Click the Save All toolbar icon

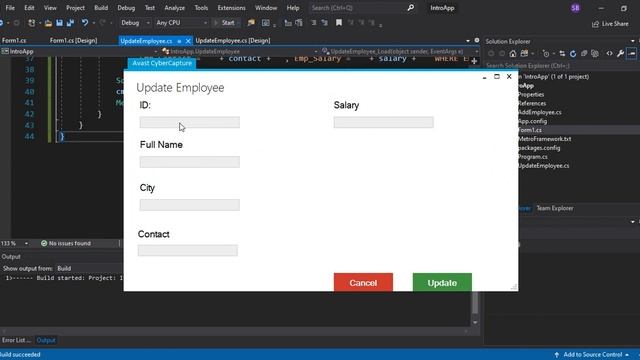point(70,23)
